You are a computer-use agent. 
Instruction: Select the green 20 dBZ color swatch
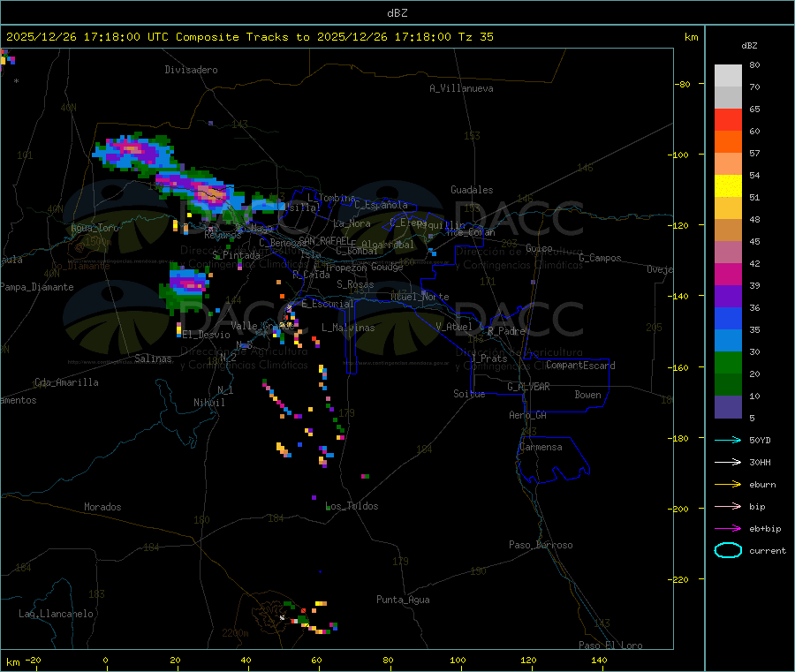pyautogui.click(x=728, y=362)
